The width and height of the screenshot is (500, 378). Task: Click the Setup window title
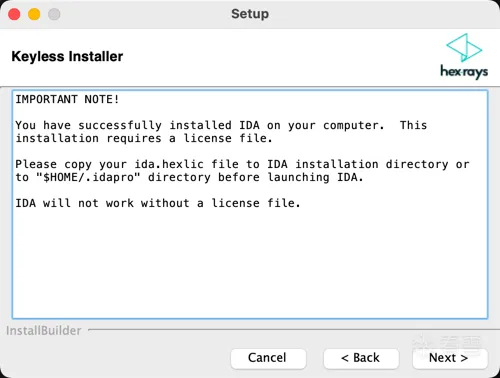point(250,14)
